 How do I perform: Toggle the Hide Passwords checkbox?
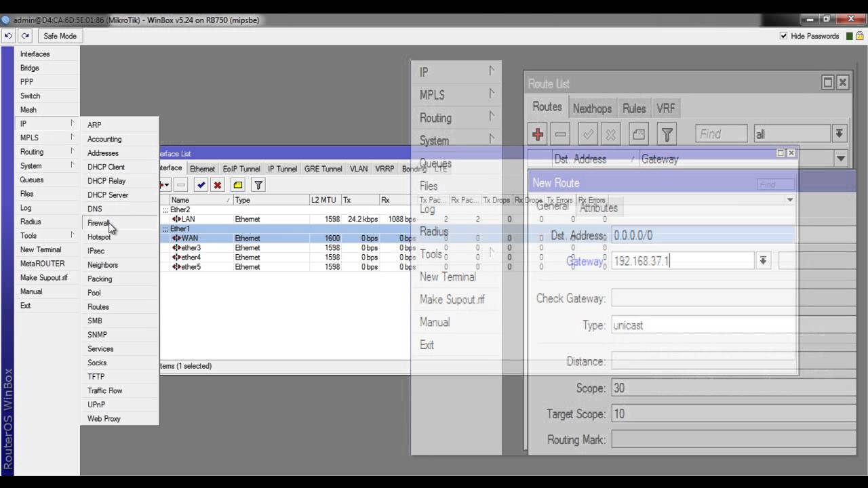pyautogui.click(x=784, y=36)
